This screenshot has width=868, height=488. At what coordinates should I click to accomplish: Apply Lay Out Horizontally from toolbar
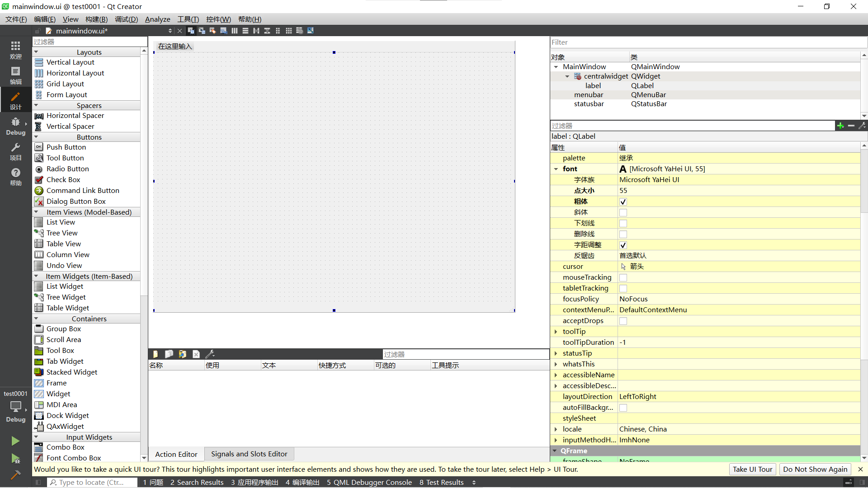click(234, 31)
